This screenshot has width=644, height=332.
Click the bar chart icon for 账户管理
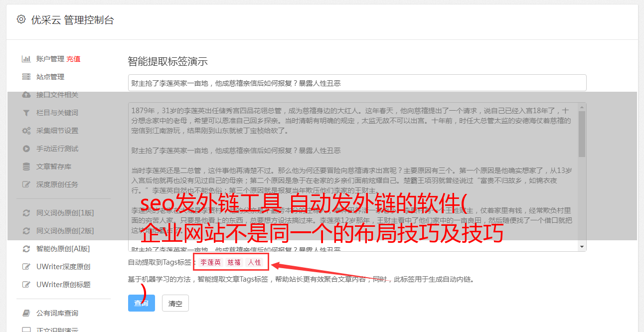coord(26,59)
